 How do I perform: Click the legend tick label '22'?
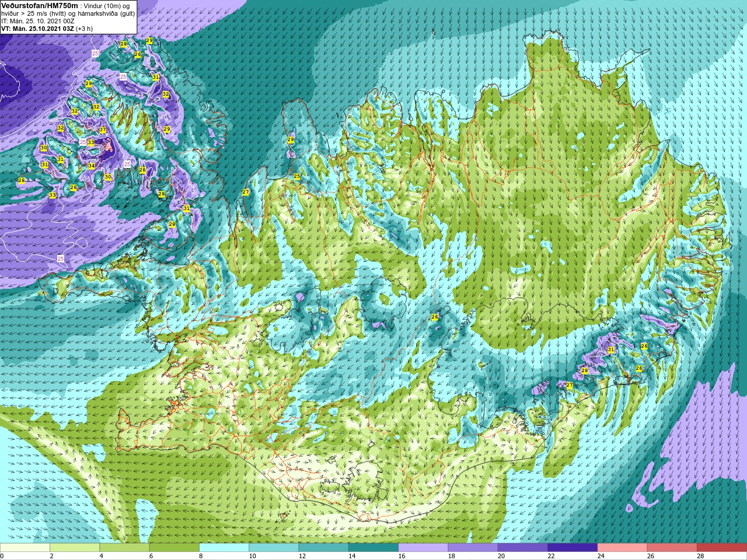tap(551, 556)
